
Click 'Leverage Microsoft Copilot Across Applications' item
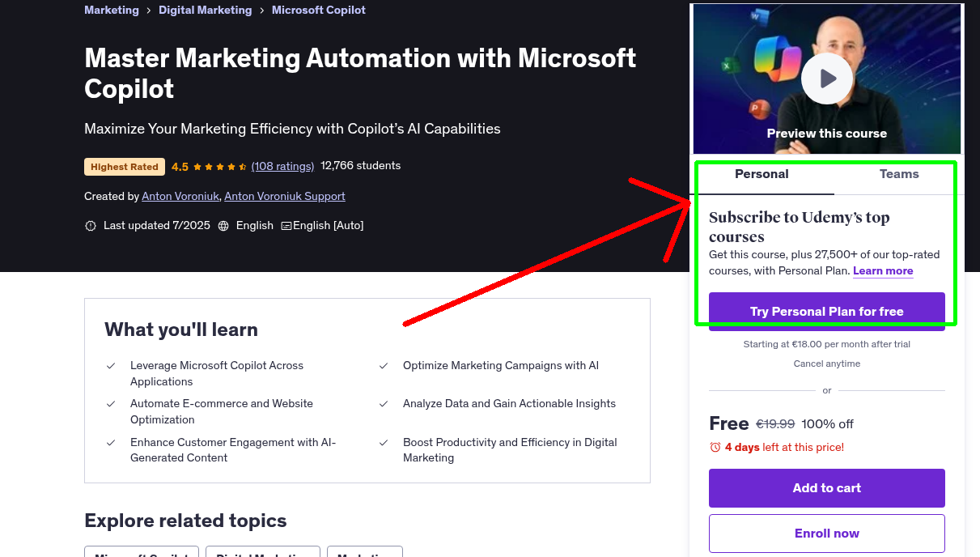(x=217, y=373)
